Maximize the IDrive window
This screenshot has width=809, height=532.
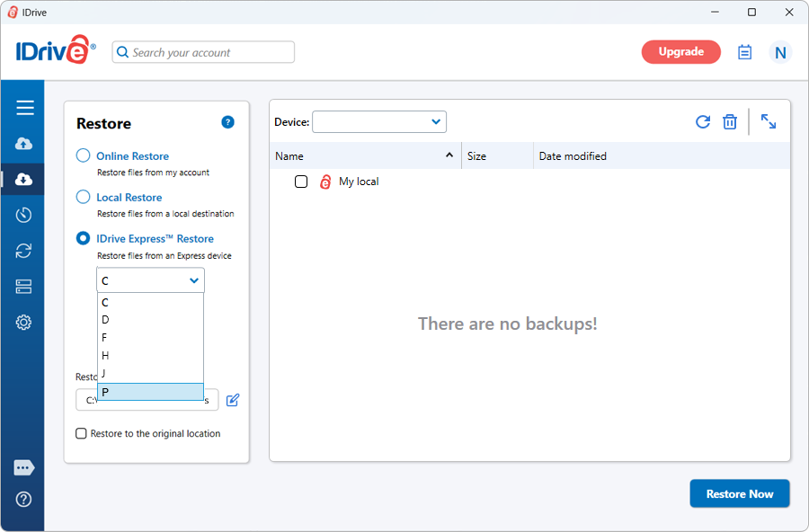pos(751,12)
